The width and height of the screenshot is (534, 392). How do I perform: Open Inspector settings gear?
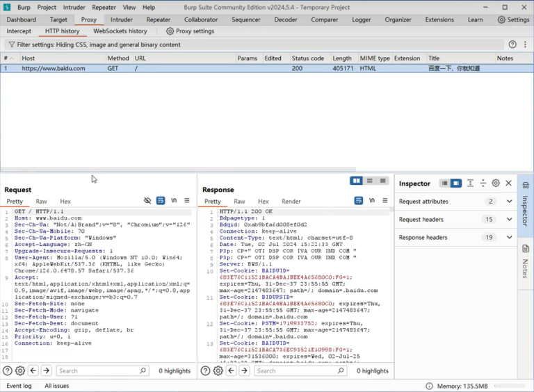496,183
